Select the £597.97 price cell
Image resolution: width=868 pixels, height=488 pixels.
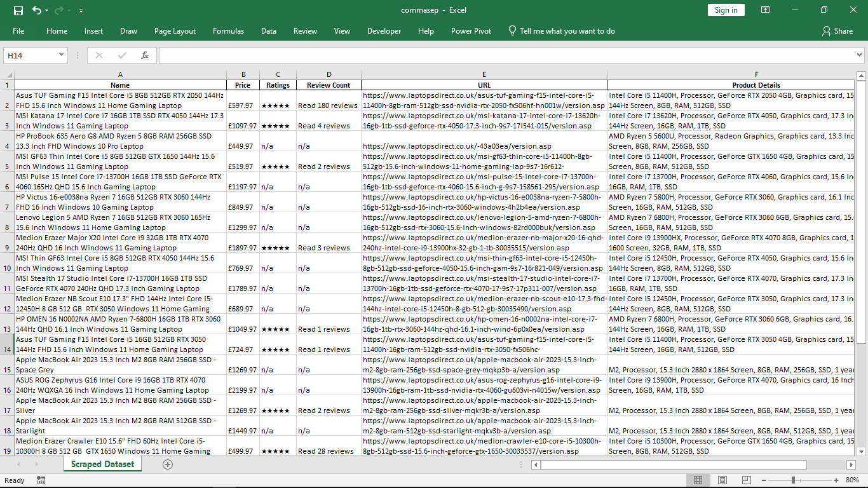243,100
